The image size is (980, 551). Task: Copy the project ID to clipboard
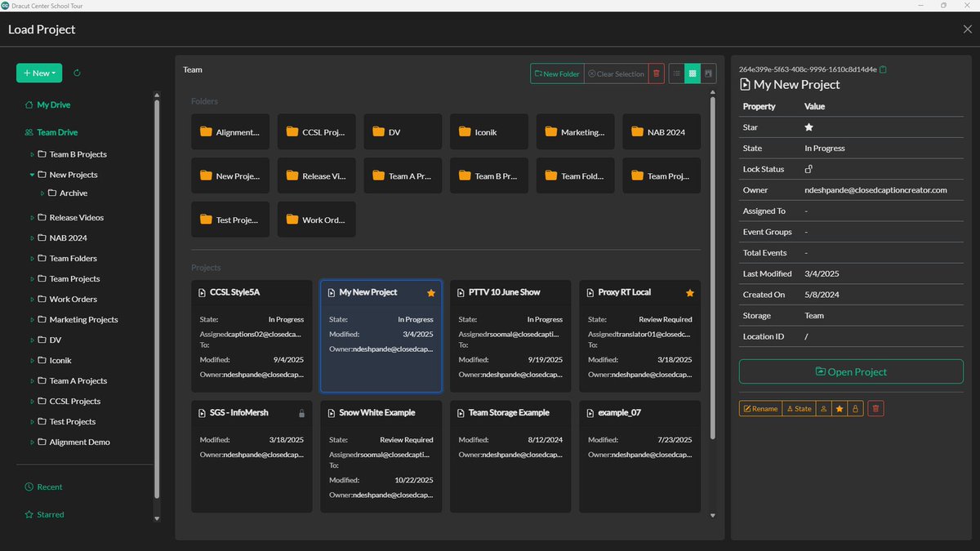pyautogui.click(x=883, y=69)
